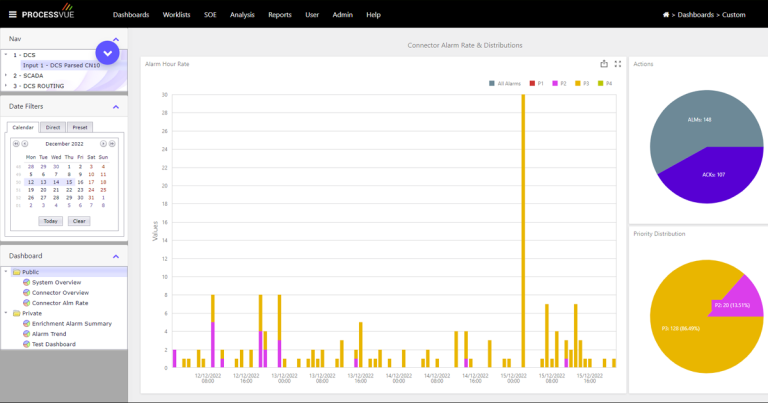
Task: Toggle the P2 series in the chart legend
Action: [x=559, y=83]
